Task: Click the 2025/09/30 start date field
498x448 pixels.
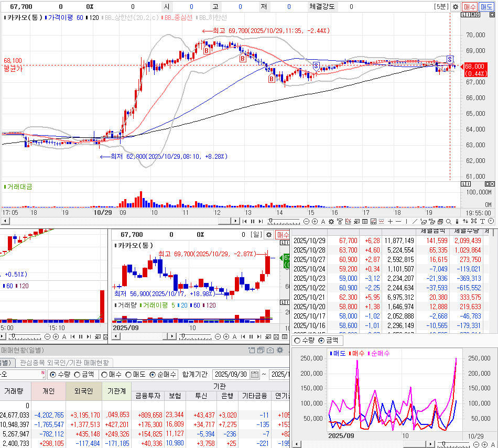Action: click(231, 374)
